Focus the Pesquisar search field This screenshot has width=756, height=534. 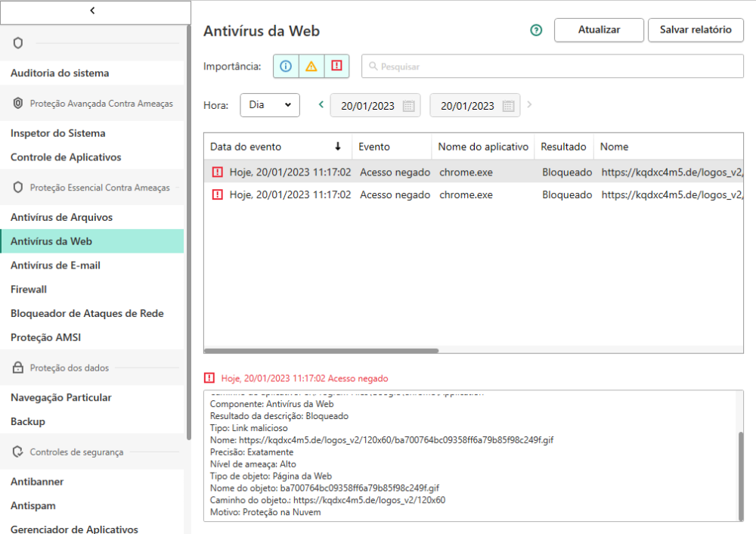click(553, 66)
